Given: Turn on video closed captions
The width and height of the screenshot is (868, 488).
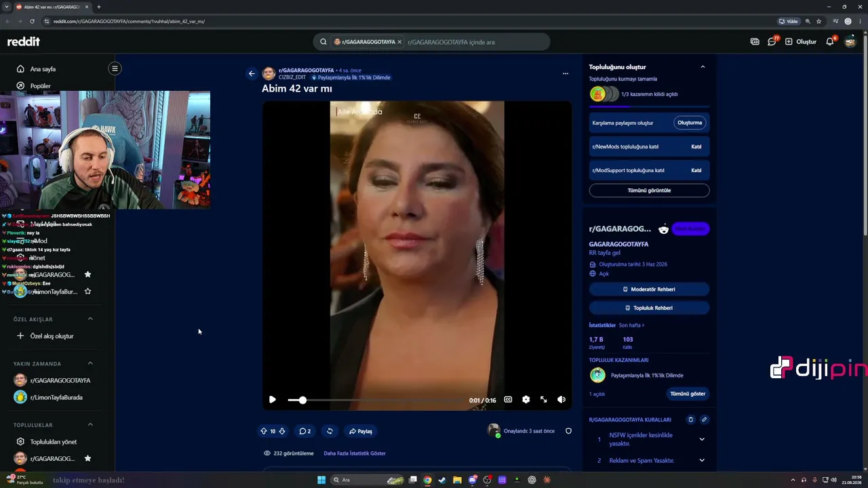Looking at the screenshot, I should pyautogui.click(x=508, y=400).
